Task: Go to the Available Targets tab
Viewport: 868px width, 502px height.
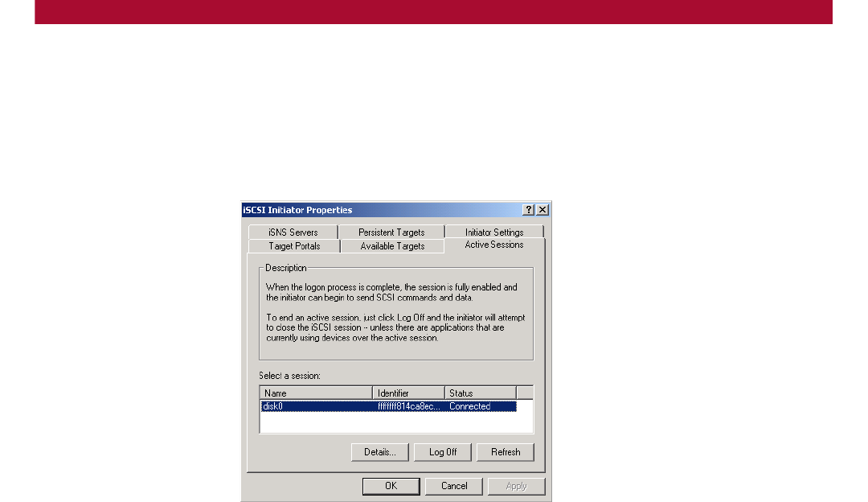Action: [x=392, y=246]
